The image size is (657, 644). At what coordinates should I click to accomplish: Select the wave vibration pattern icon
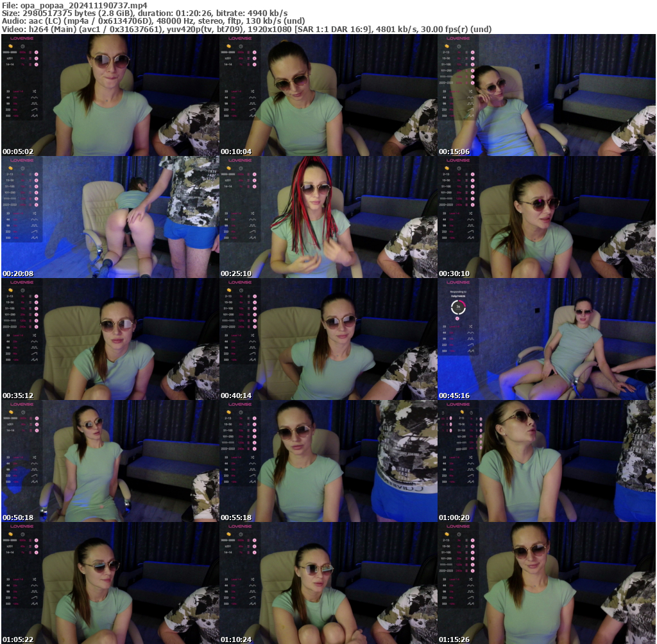click(35, 98)
